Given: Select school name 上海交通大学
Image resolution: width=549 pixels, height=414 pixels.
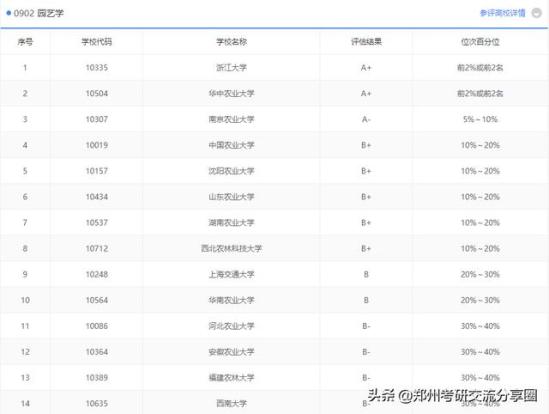Looking at the screenshot, I should click(x=231, y=275).
